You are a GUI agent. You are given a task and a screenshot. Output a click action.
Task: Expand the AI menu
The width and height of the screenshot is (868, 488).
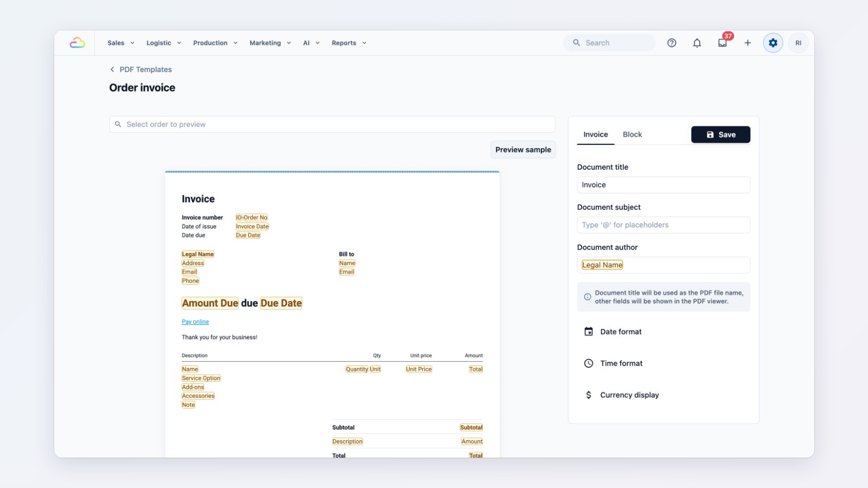311,43
